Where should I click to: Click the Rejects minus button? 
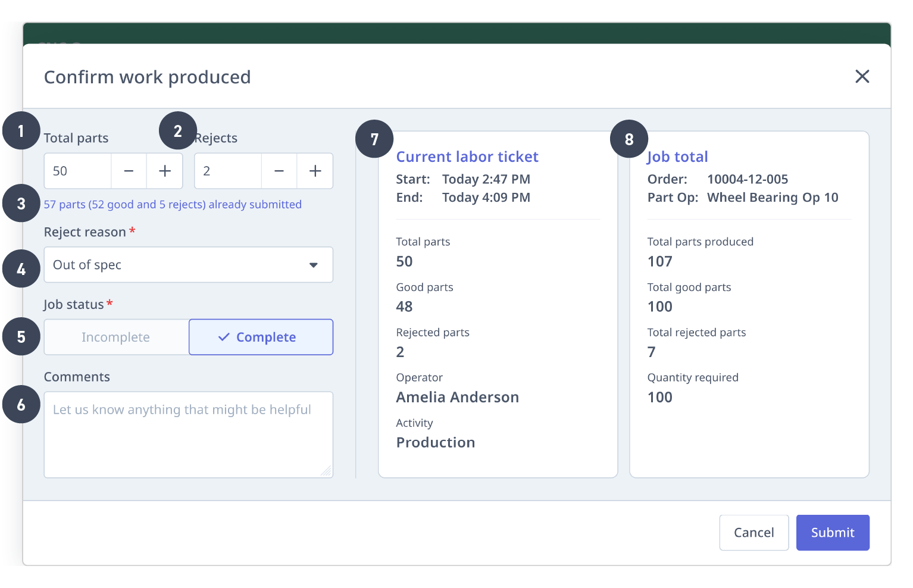279,171
